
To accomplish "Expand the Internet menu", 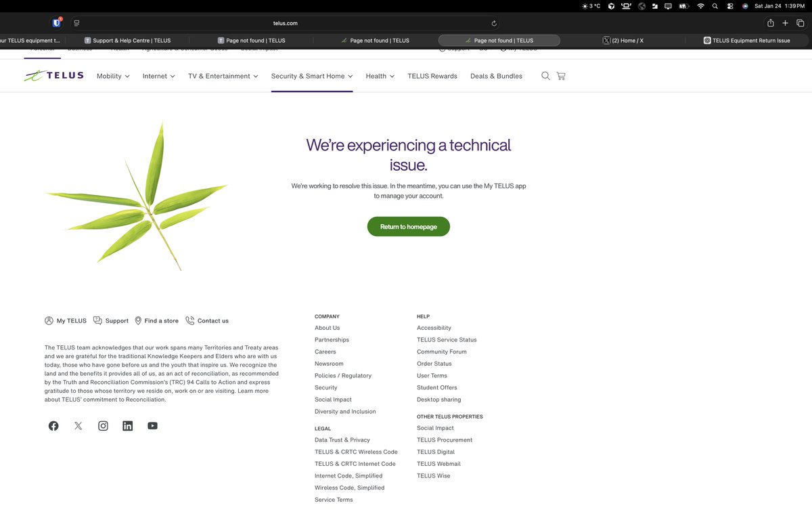I will pyautogui.click(x=159, y=76).
